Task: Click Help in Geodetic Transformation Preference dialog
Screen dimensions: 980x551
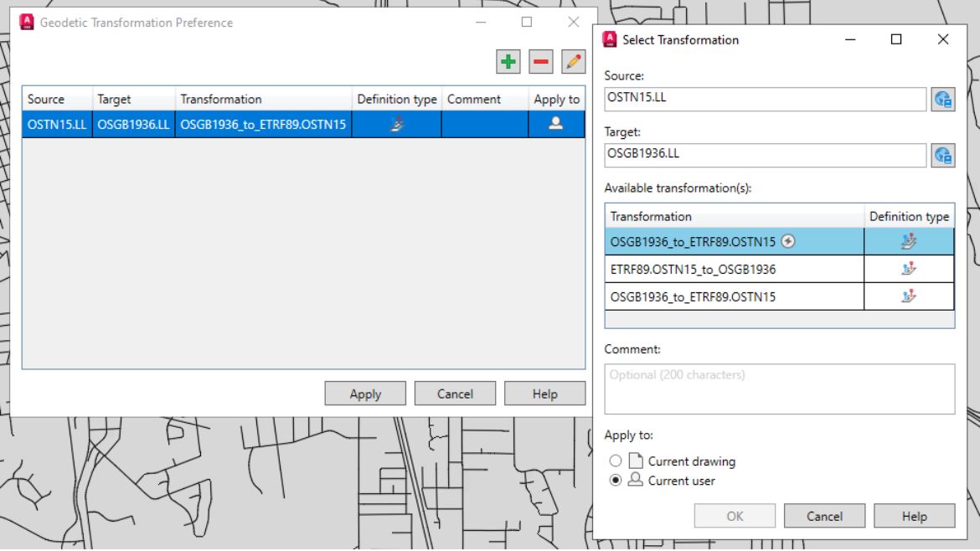Action: (545, 394)
